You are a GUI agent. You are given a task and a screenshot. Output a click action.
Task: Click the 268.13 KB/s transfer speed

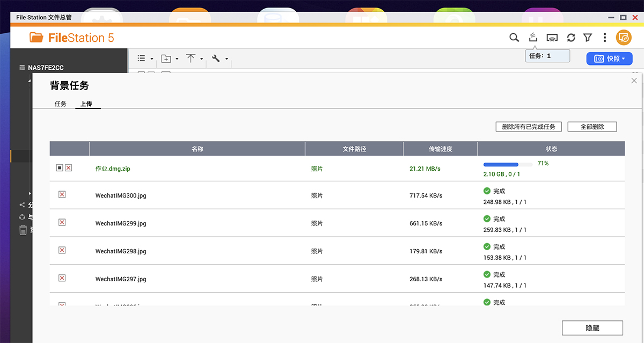[x=426, y=279]
